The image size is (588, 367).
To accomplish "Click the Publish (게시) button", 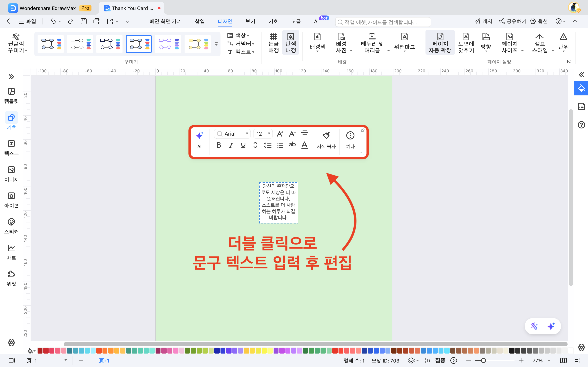I will click(x=483, y=21).
